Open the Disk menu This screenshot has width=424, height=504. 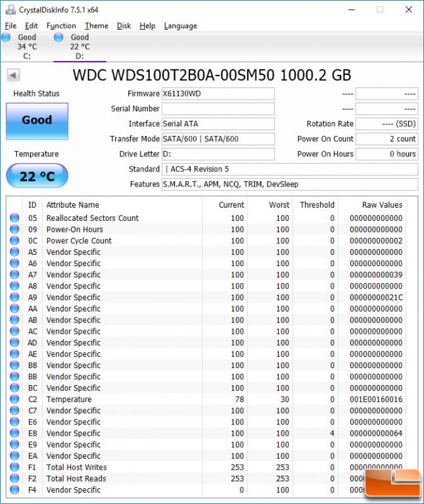pyautogui.click(x=124, y=26)
